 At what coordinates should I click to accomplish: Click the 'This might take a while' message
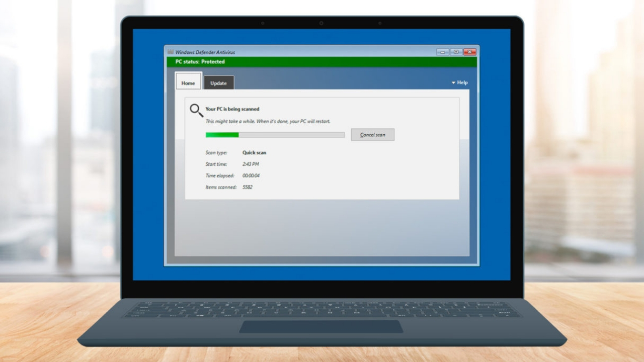pos(268,121)
